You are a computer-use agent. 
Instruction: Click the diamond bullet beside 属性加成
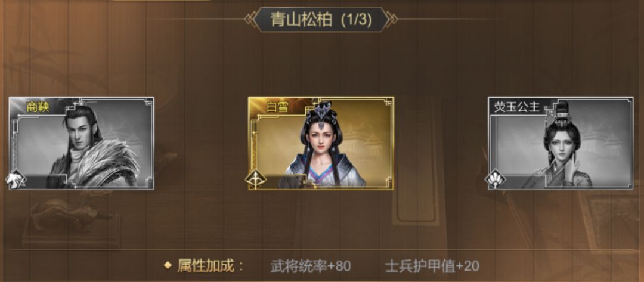coord(168,265)
